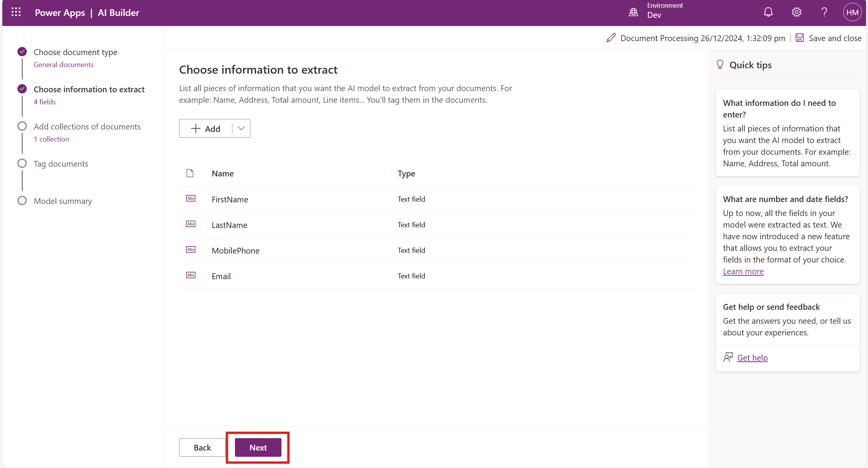Click the help question mark icon
Screen dimensions: 868x468
[x=824, y=12]
